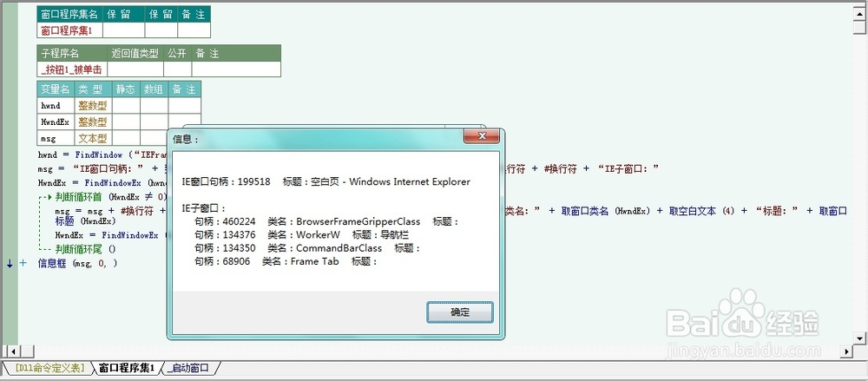The height and width of the screenshot is (381, 868).
Task: Click the 公开 cell for _按钮1_被单击
Action: [177, 69]
